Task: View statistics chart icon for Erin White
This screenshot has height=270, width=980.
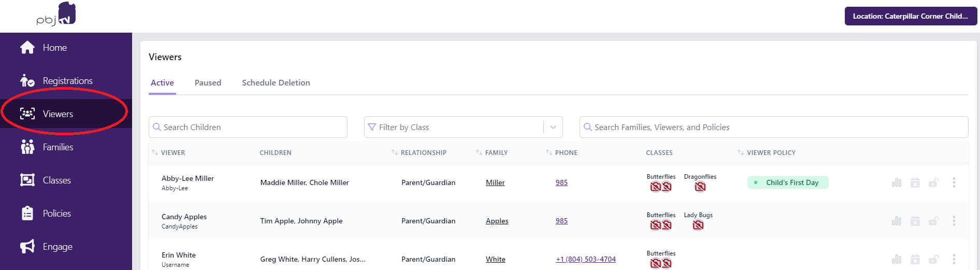Action: point(897,259)
